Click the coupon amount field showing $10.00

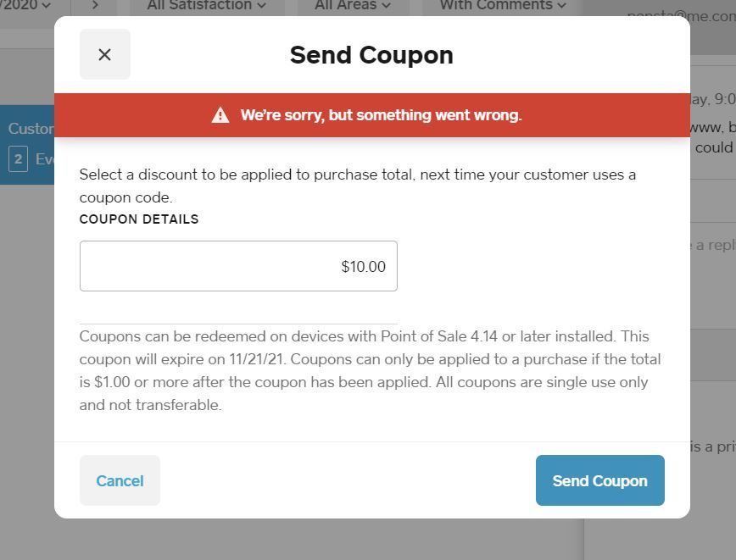point(238,266)
